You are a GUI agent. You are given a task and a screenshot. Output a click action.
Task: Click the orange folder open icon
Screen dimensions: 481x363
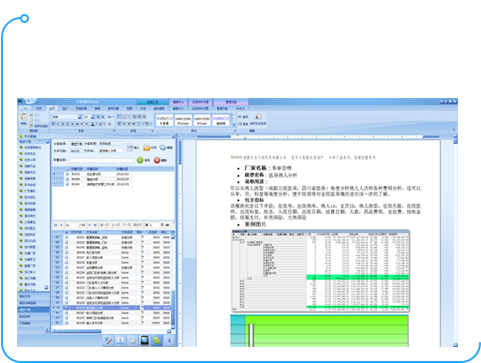pyautogui.click(x=146, y=147)
